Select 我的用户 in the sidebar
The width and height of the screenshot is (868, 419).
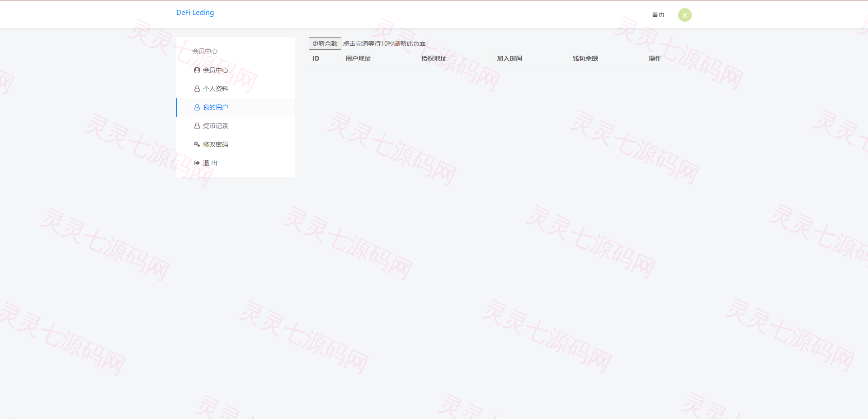tap(236, 107)
